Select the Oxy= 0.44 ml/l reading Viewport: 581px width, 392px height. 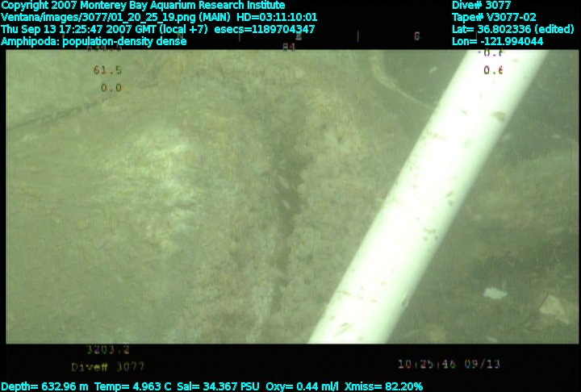point(302,386)
